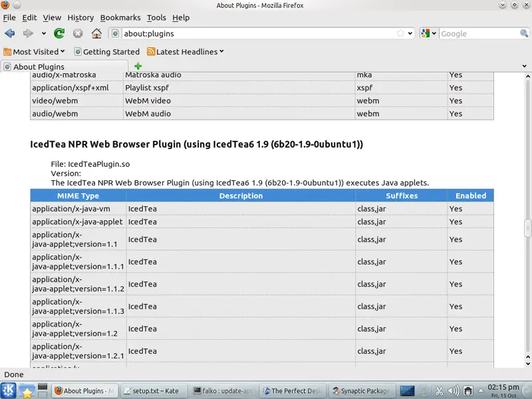Open the Google search engine selector dropdown
Viewport: 532px width, 399px height.
428,33
